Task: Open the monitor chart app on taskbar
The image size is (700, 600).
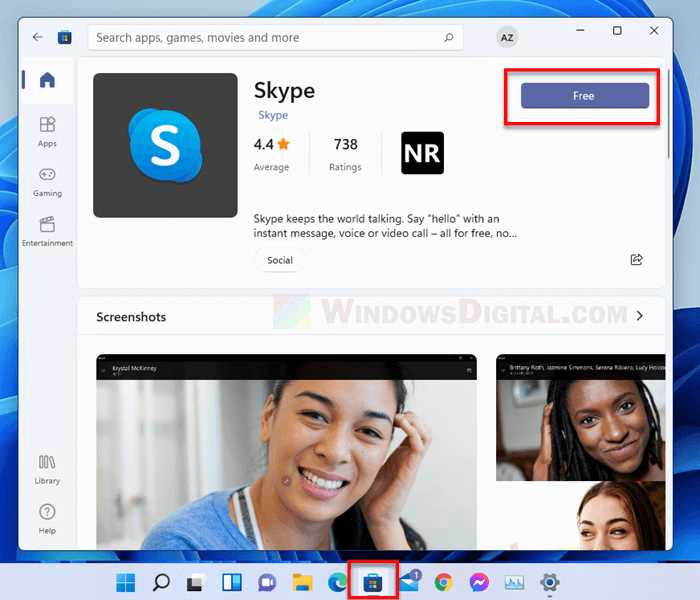Action: (514, 583)
